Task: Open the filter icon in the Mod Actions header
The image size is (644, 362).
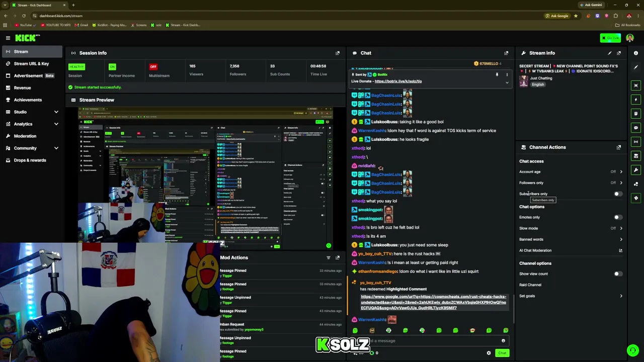Action: point(329,258)
